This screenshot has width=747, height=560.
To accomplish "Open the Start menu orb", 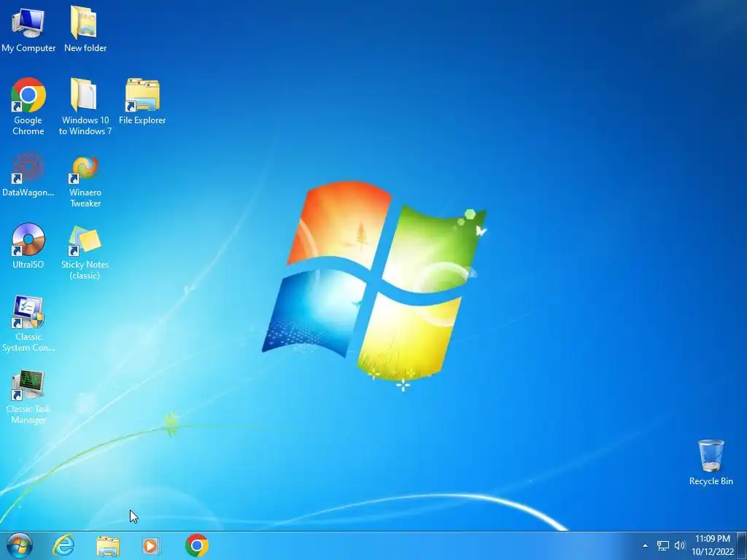I will coord(20,545).
